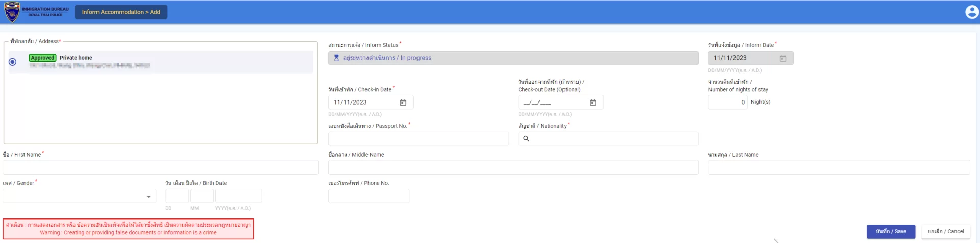Click the birth date year (YYYY) field
The width and height of the screenshot is (980, 243).
click(238, 196)
